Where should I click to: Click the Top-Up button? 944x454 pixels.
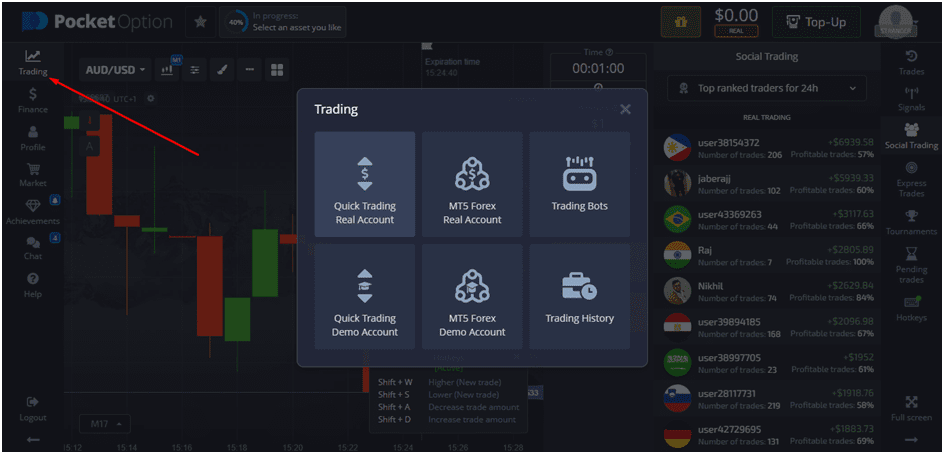pos(816,22)
